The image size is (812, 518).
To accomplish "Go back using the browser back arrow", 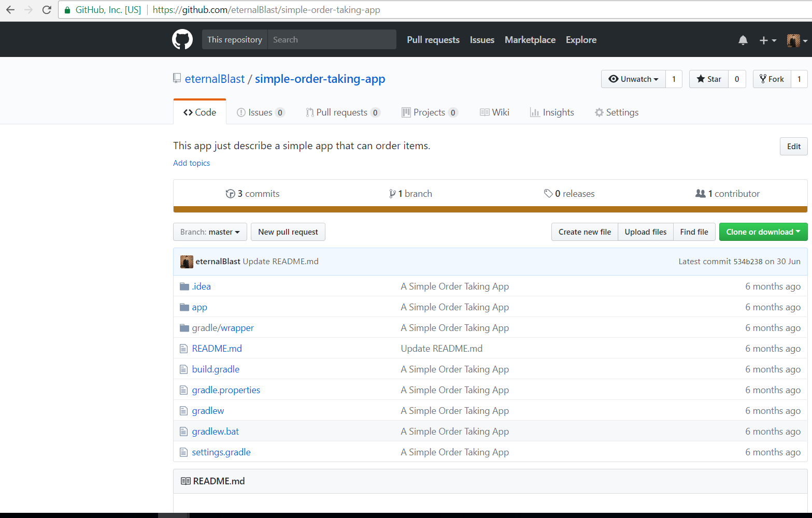I will tap(10, 10).
